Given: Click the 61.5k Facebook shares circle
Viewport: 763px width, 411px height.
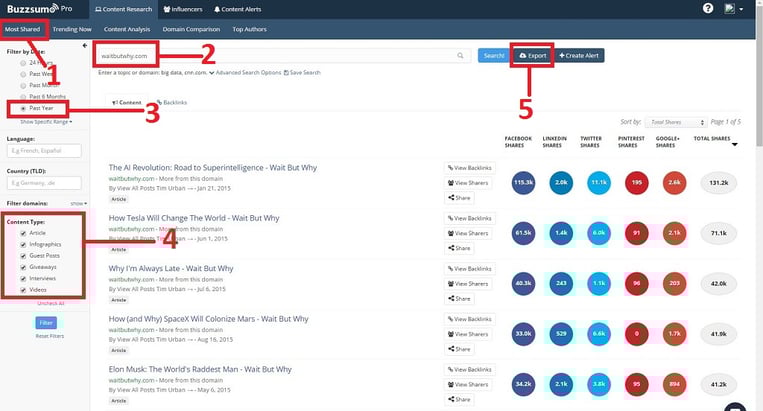Looking at the screenshot, I should click(x=523, y=233).
